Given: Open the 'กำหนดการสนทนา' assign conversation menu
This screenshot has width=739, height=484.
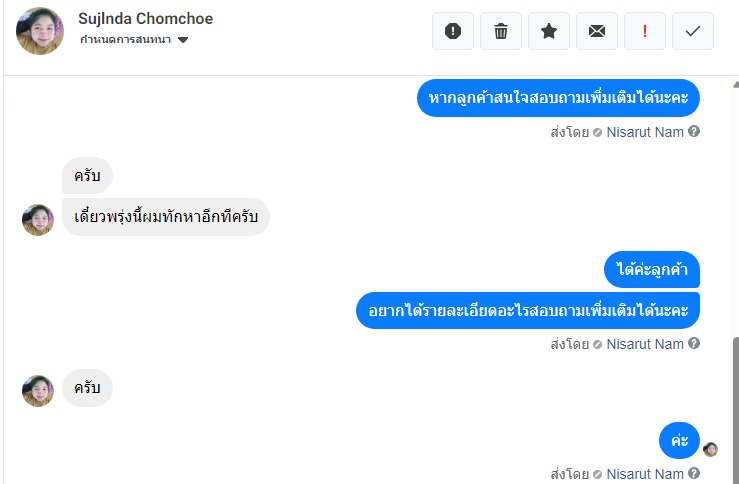Looking at the screenshot, I should pyautogui.click(x=134, y=40).
